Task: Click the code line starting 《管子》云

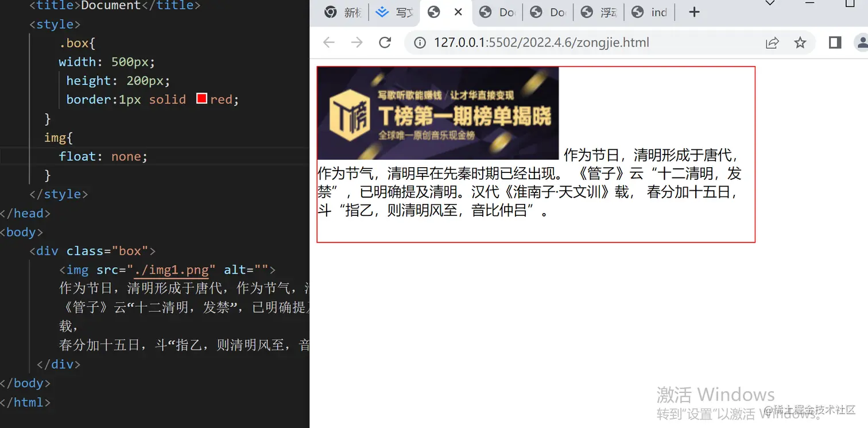Action: point(184,307)
